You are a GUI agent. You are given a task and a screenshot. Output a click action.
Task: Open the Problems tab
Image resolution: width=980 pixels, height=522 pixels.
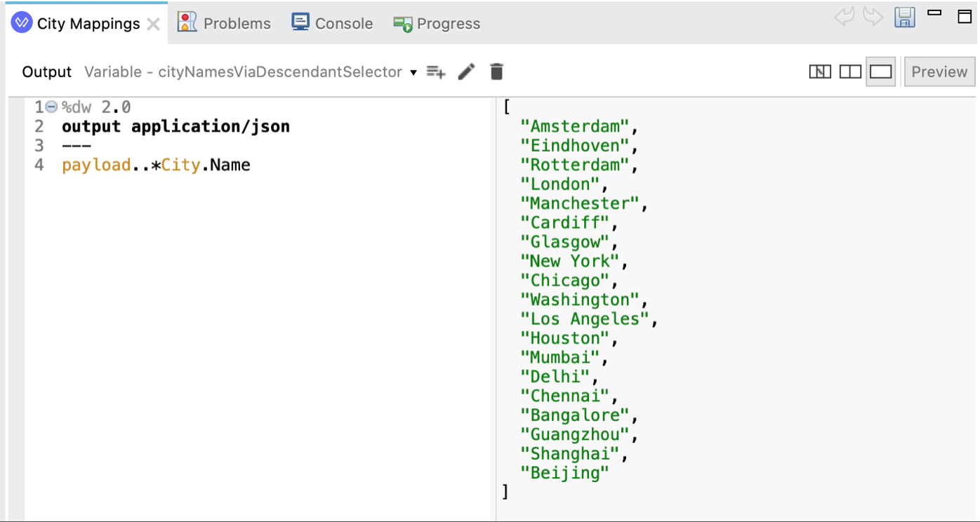click(x=224, y=23)
